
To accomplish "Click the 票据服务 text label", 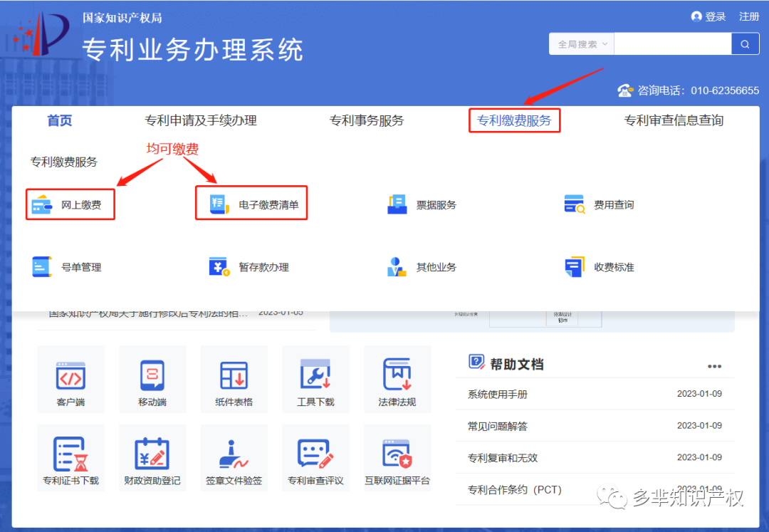I will (x=436, y=205).
